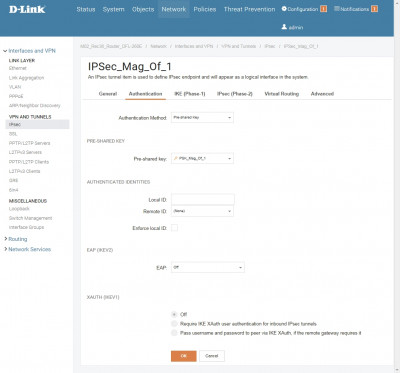Click the Cancel button

click(x=212, y=356)
